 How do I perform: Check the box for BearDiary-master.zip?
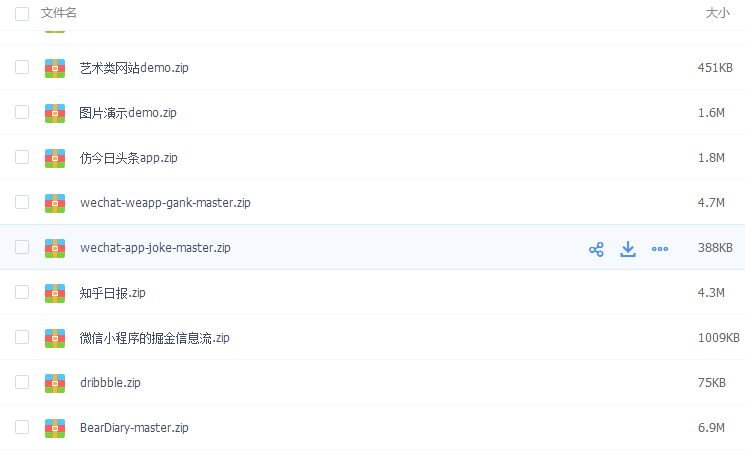[x=22, y=427]
